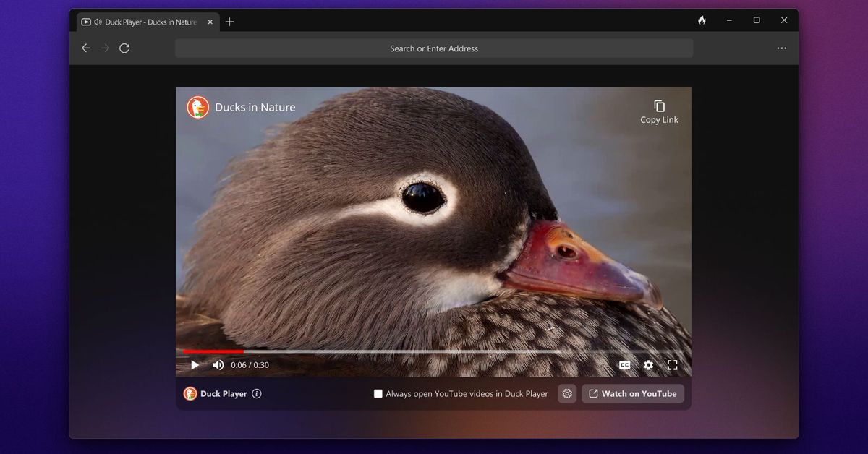Toggle closed captions on the video

point(624,365)
